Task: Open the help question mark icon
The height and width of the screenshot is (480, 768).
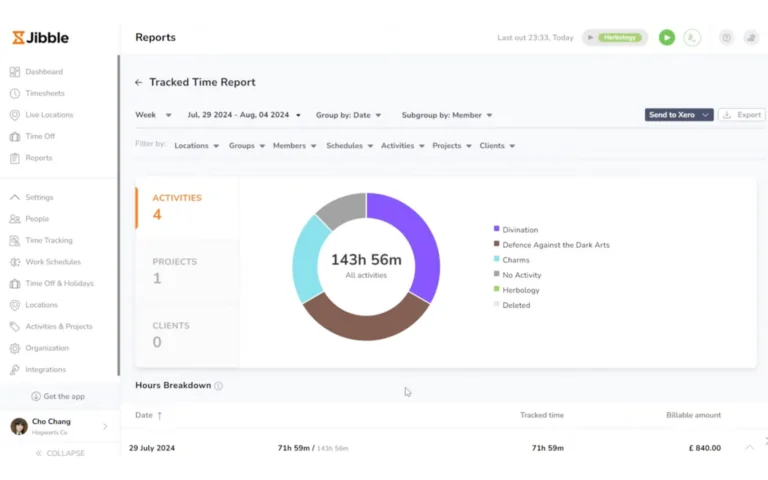Action: 726,38
